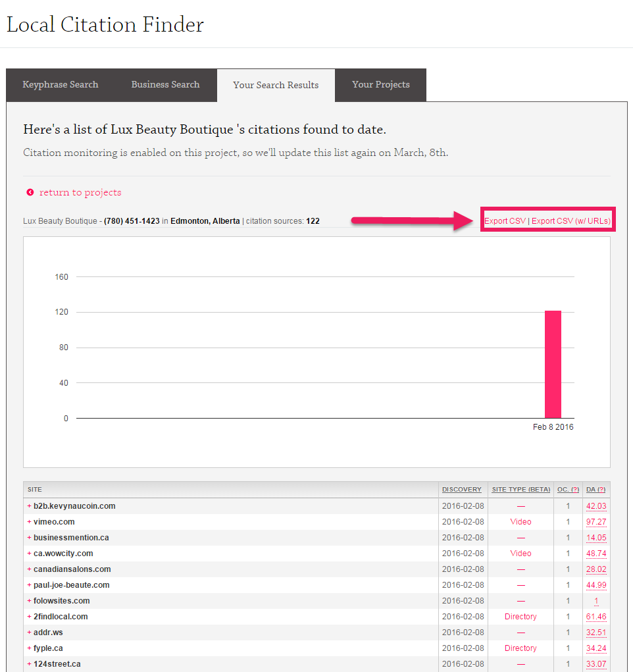Click the OC. help question mark
This screenshot has width=633, height=672.
pyautogui.click(x=574, y=490)
